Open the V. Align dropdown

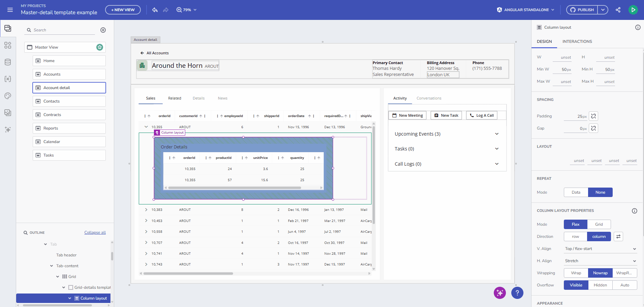click(x=600, y=249)
